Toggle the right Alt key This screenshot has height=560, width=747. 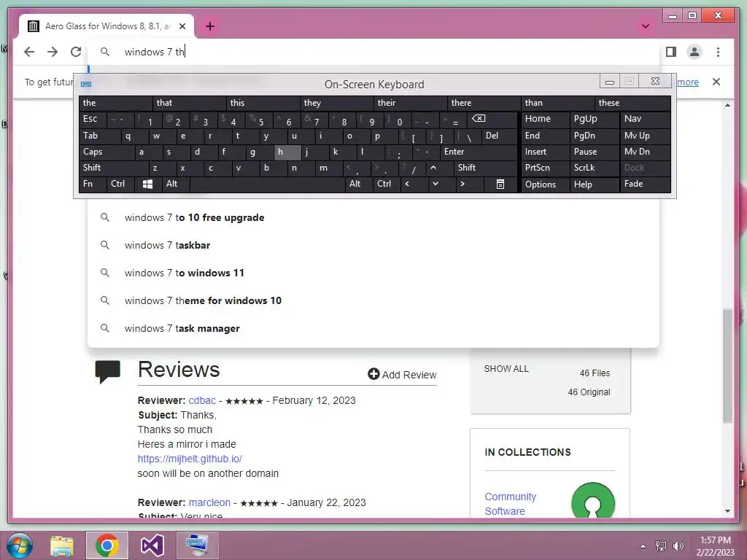pyautogui.click(x=358, y=184)
